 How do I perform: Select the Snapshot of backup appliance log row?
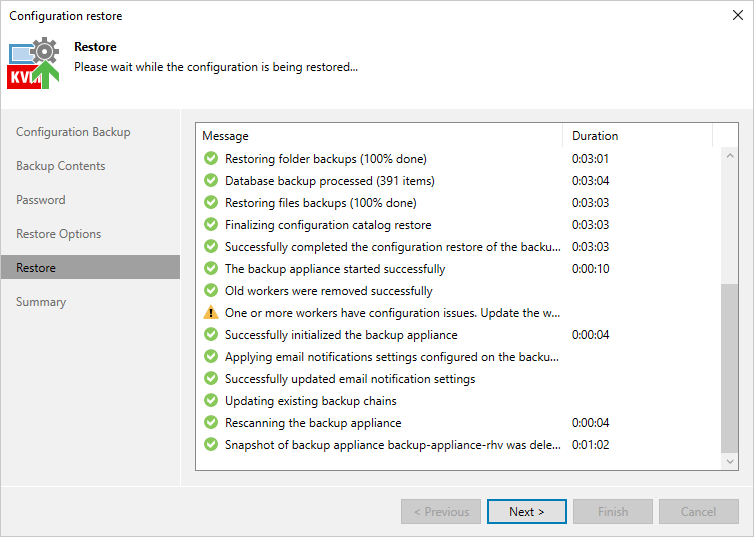tap(392, 445)
